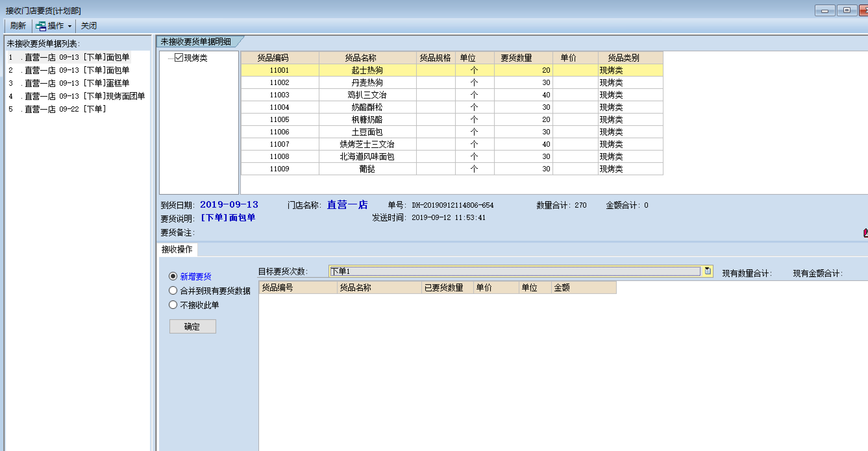This screenshot has width=868, height=451.
Task: Select order 2 直营一店 09-13 [下单]面包单
Action: click(69, 70)
